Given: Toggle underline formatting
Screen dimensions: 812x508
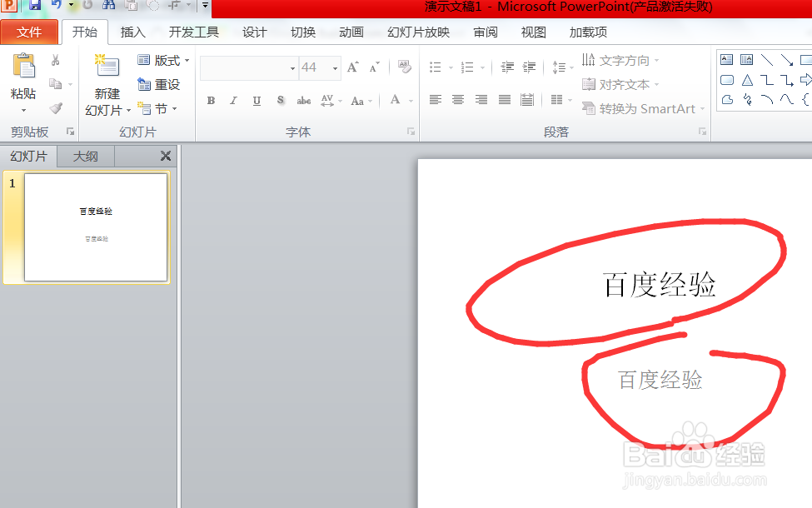Looking at the screenshot, I should pos(257,101).
